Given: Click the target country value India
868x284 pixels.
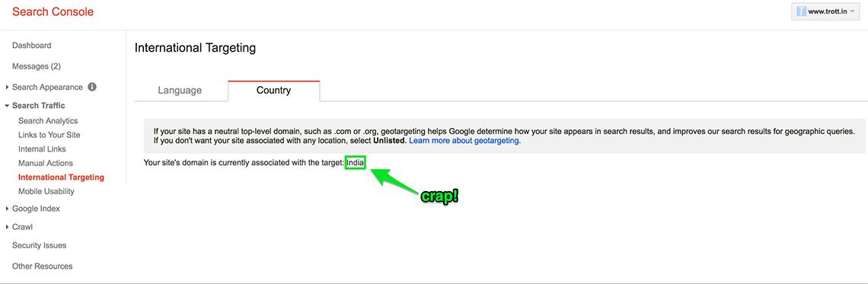Looking at the screenshot, I should point(356,163).
